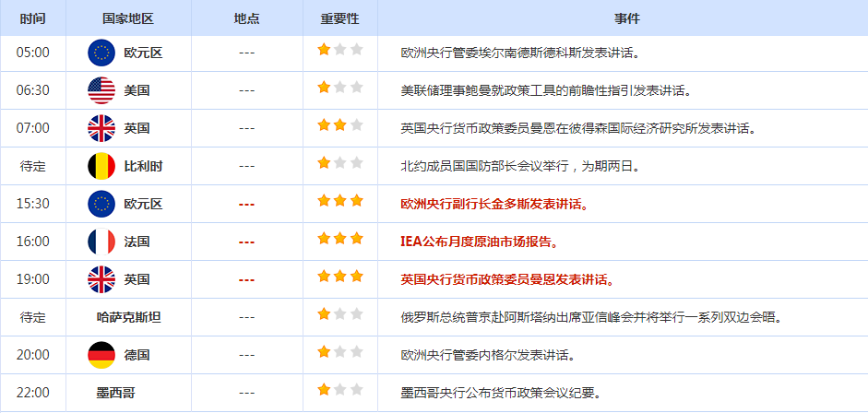Screen dimensions: 868x413
Task: Select the UK flag in 07:00 row
Action: (101, 128)
